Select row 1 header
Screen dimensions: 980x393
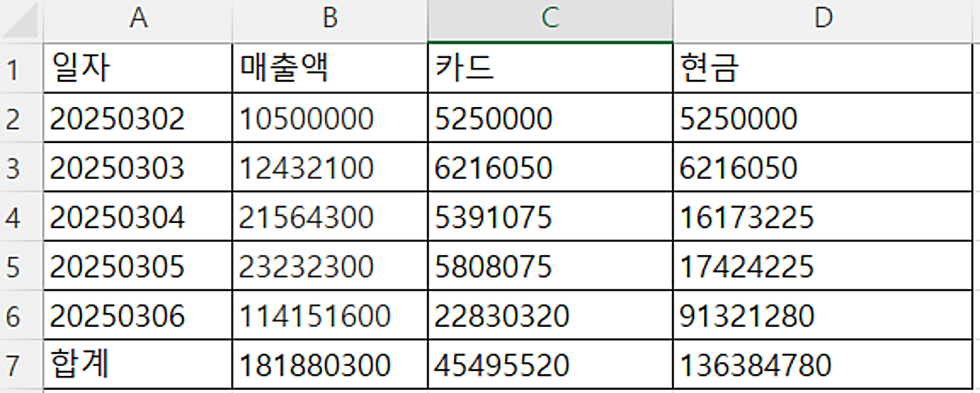[x=21, y=68]
